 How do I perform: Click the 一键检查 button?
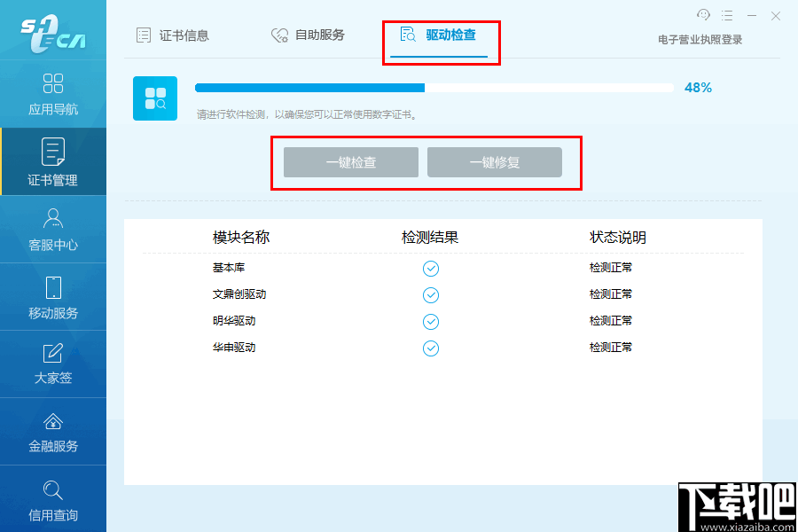coord(351,162)
